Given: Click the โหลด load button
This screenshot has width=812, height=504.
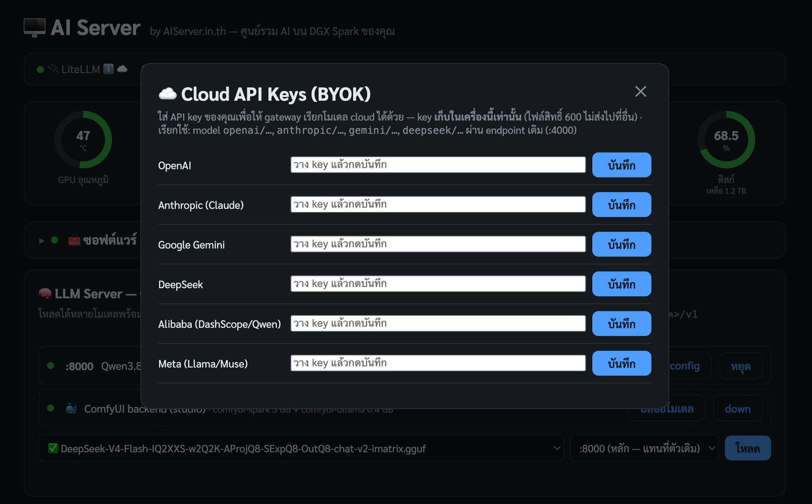Looking at the screenshot, I should point(748,448).
